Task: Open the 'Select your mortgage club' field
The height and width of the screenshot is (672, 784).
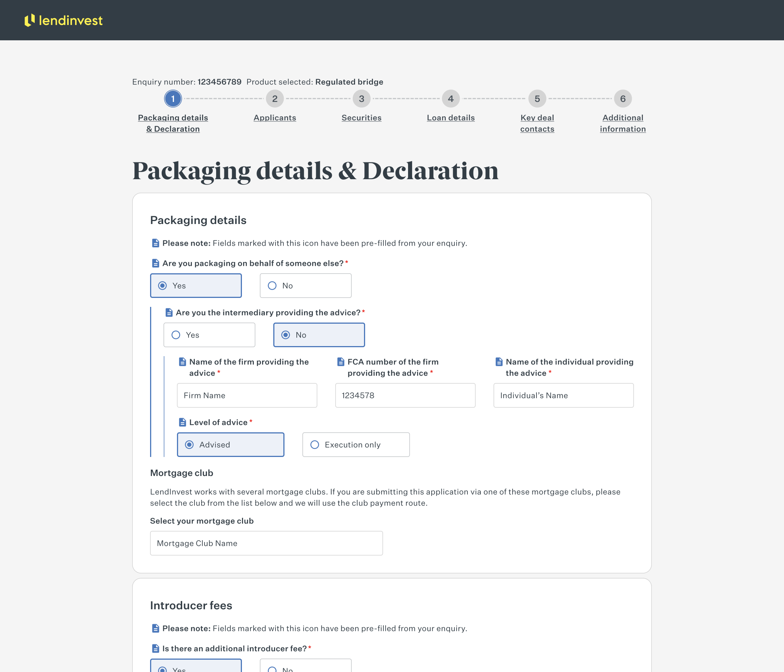Action: pos(267,543)
